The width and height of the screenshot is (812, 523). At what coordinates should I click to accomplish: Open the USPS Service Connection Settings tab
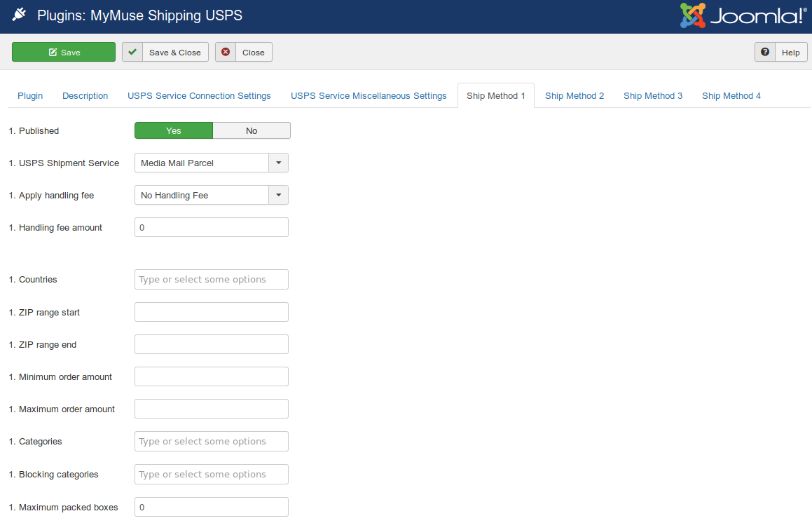click(199, 95)
